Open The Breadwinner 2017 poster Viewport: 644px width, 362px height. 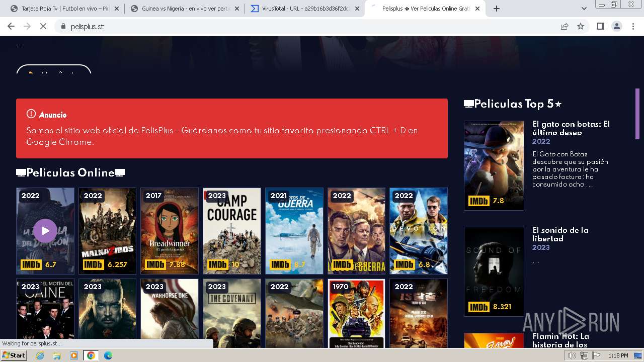tap(170, 231)
